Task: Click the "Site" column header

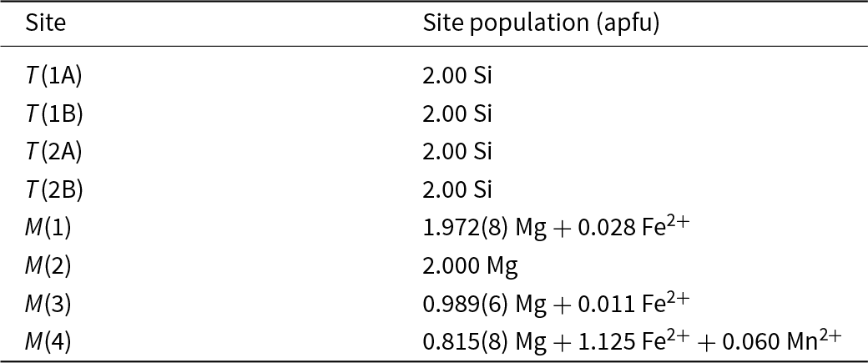Action: click(x=45, y=23)
